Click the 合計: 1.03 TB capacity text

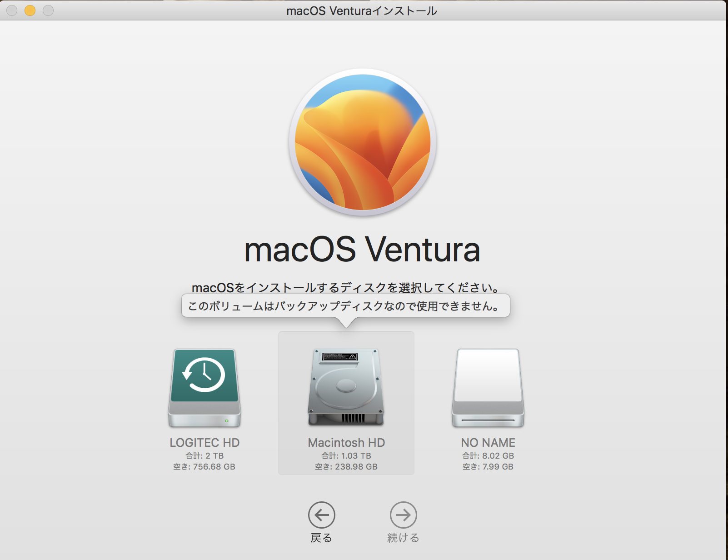pyautogui.click(x=346, y=455)
